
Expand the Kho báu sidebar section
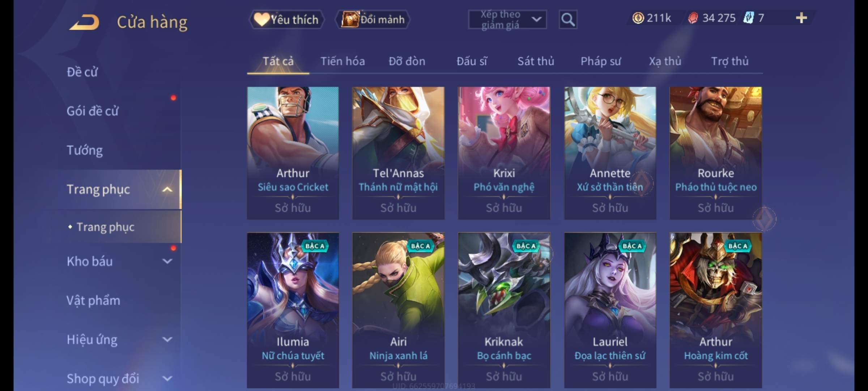pos(167,261)
